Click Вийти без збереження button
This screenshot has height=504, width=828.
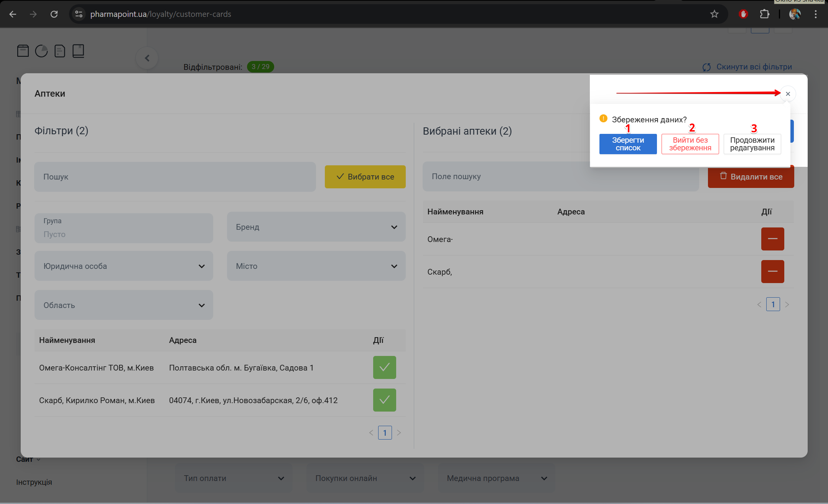tap(690, 144)
